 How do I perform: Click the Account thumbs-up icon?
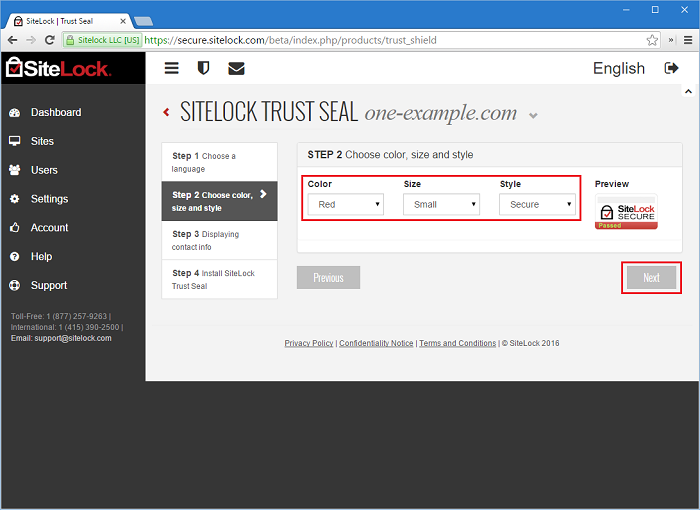tap(15, 227)
